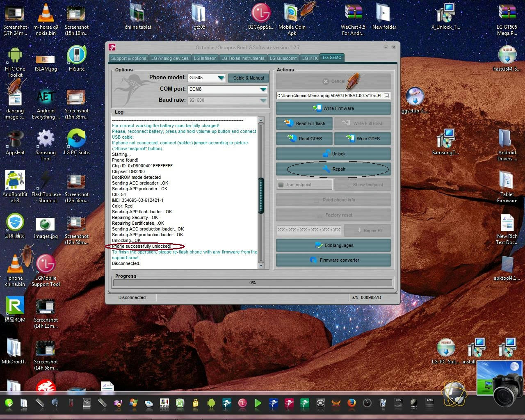Select AndRootKit v1.3 desktop icon
Image resolution: width=525 pixels, height=420 pixels.
15,187
